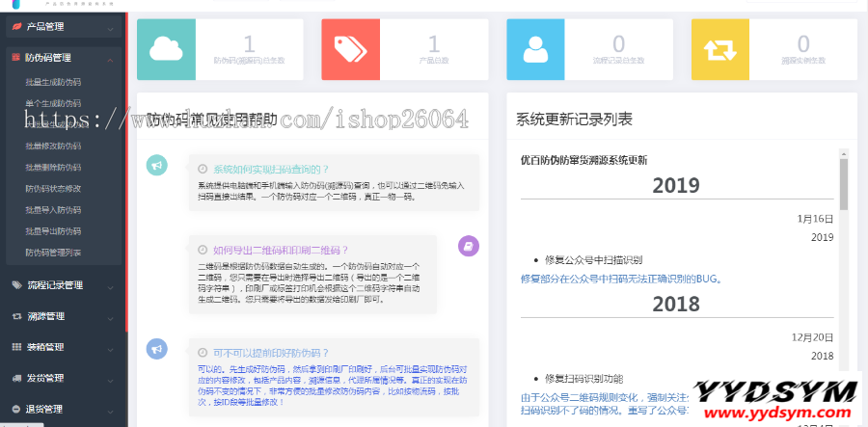
Task: Open 批量导出防伪码 menu entry
Action: coord(53,231)
